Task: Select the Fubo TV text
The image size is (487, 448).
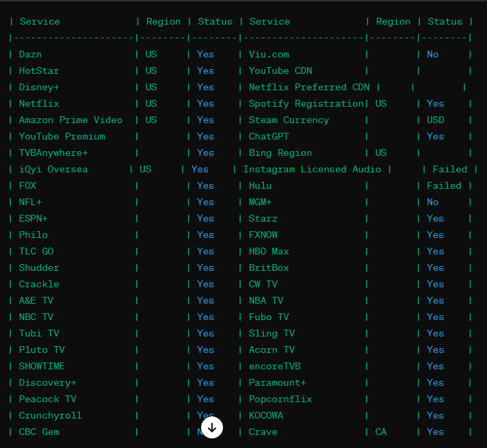Action: (x=269, y=317)
